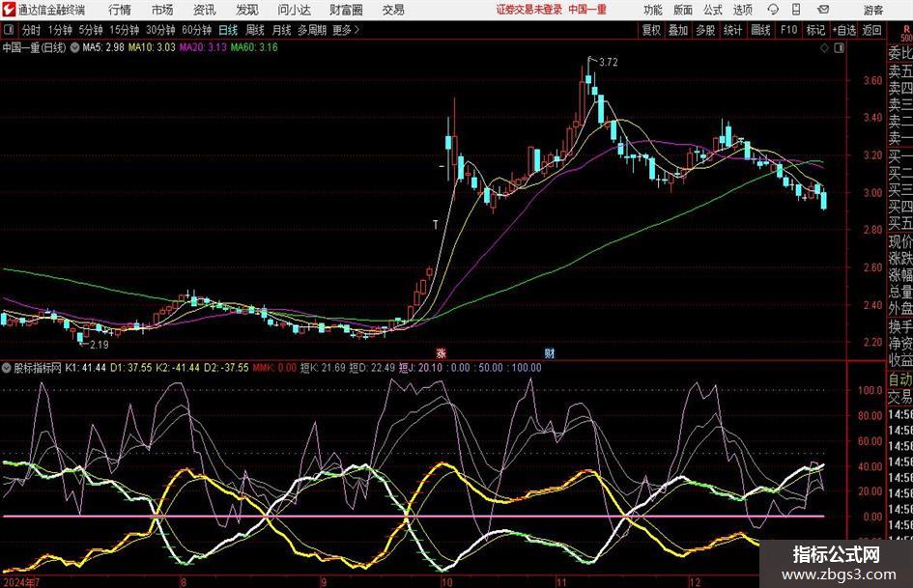This screenshot has width=913, height=588.
Task: Click the 复权 toolbar button
Action: (651, 30)
